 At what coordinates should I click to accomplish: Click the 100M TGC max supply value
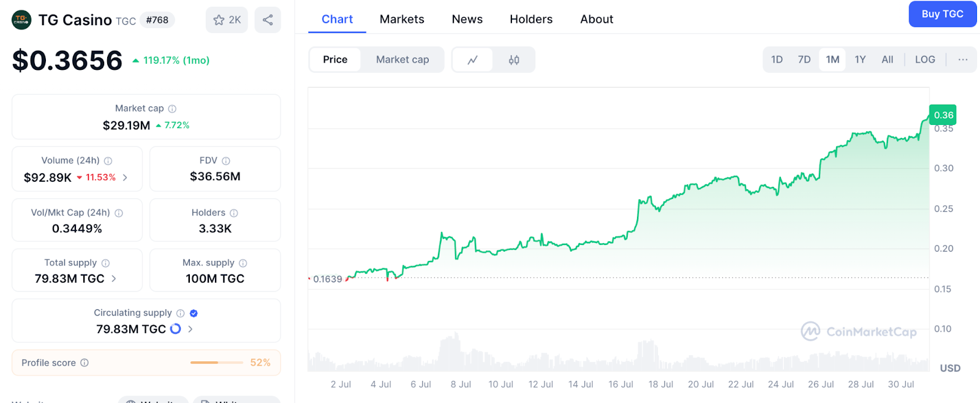click(x=215, y=279)
